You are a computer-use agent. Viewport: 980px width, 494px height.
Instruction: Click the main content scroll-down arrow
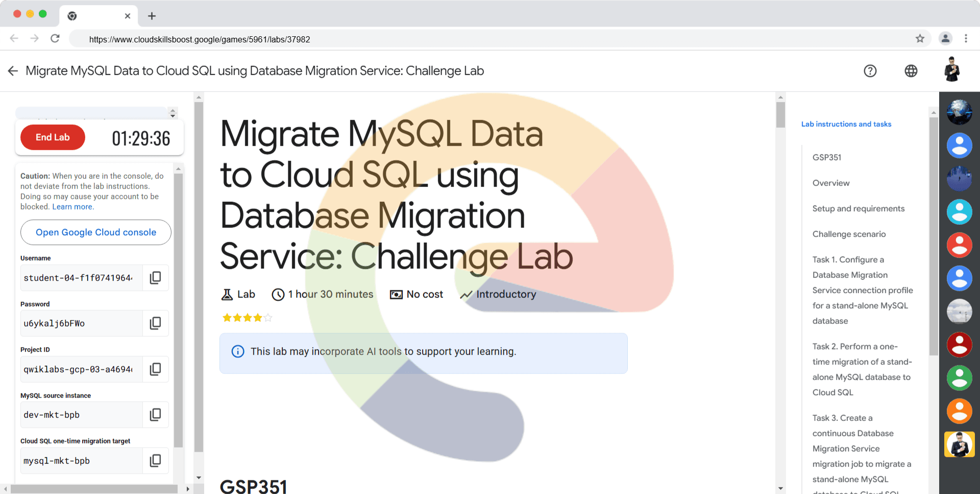780,489
